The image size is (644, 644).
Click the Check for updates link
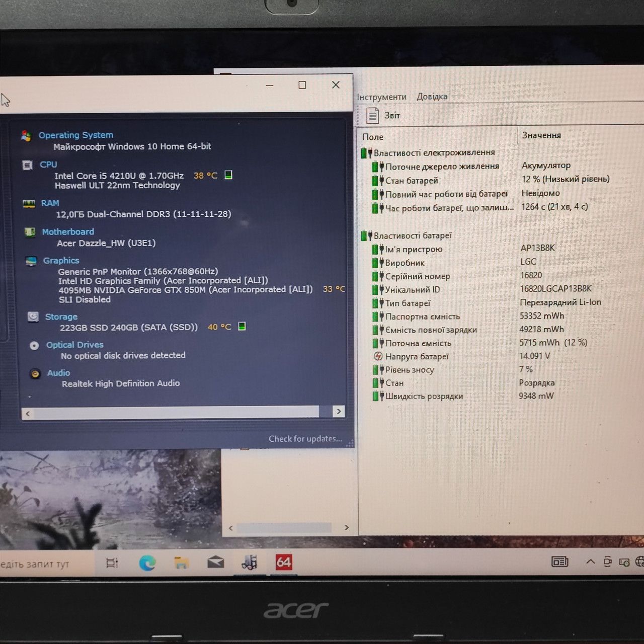pyautogui.click(x=305, y=439)
